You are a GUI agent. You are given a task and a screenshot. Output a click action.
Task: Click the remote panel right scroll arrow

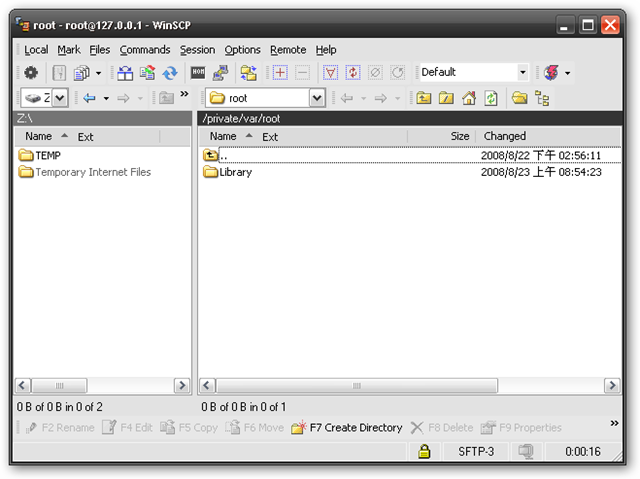(x=612, y=386)
